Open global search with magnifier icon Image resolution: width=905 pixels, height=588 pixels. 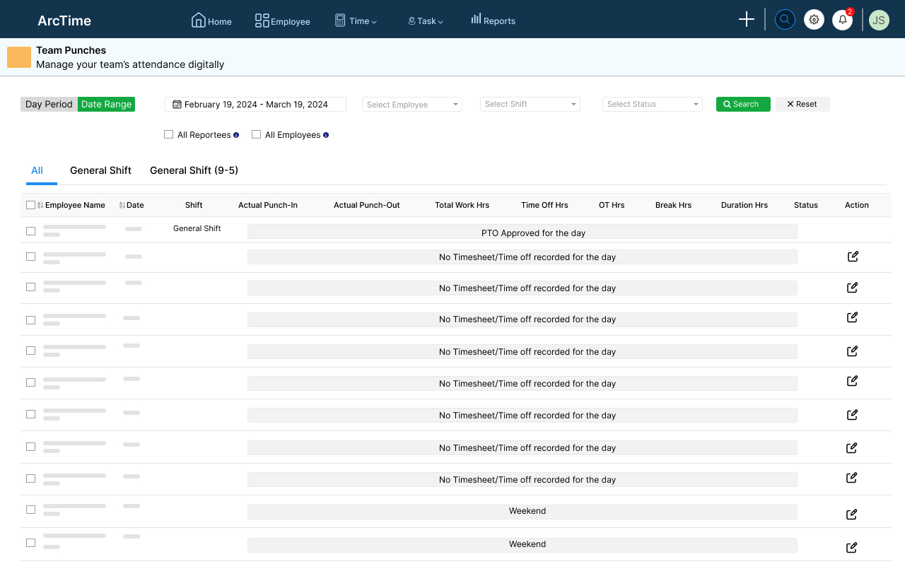coord(785,19)
